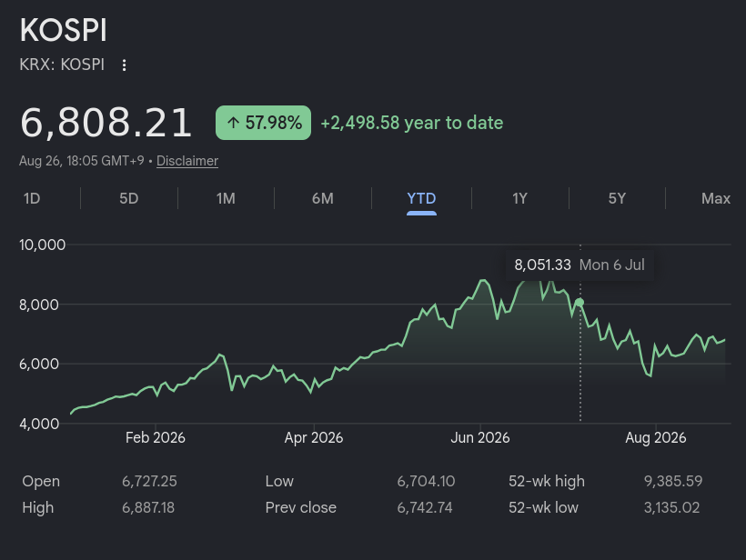The image size is (746, 560).
Task: Click the 52-wk low value 3,135.02
Action: point(671,507)
